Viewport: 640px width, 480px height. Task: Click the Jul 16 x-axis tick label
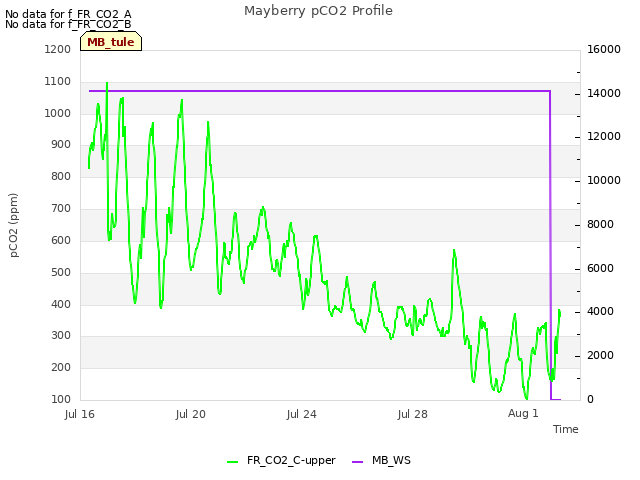click(x=80, y=414)
